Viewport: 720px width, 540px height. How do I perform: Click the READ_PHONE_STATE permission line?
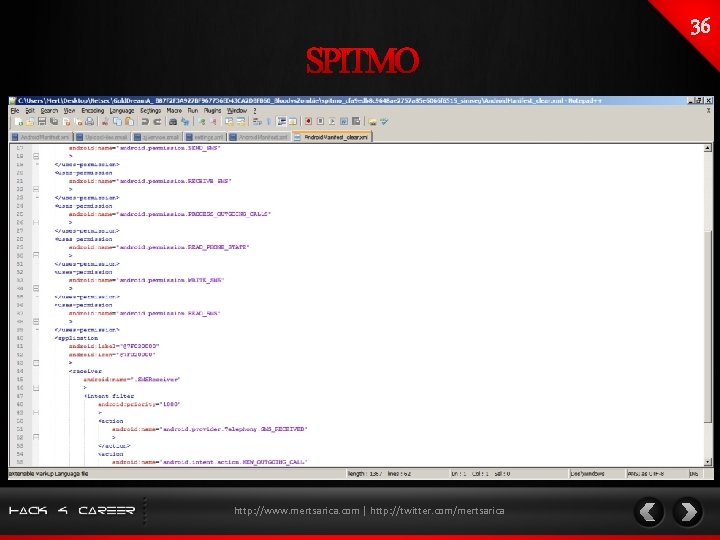tap(159, 247)
